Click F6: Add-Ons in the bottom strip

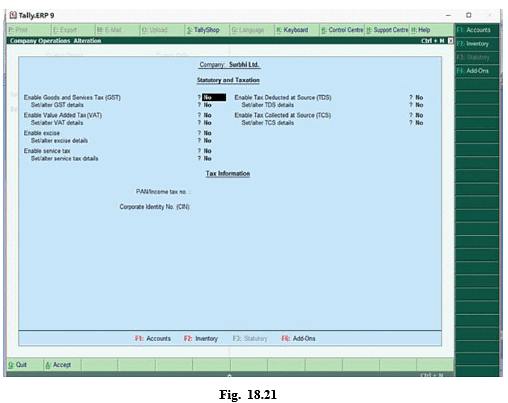(x=298, y=339)
